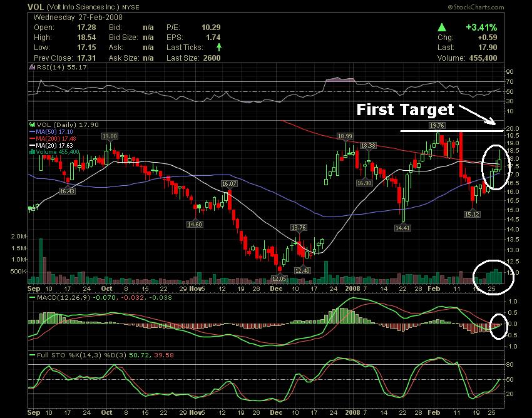Click the 18.38 peak price label
This screenshot has height=418, width=532.
click(x=368, y=146)
